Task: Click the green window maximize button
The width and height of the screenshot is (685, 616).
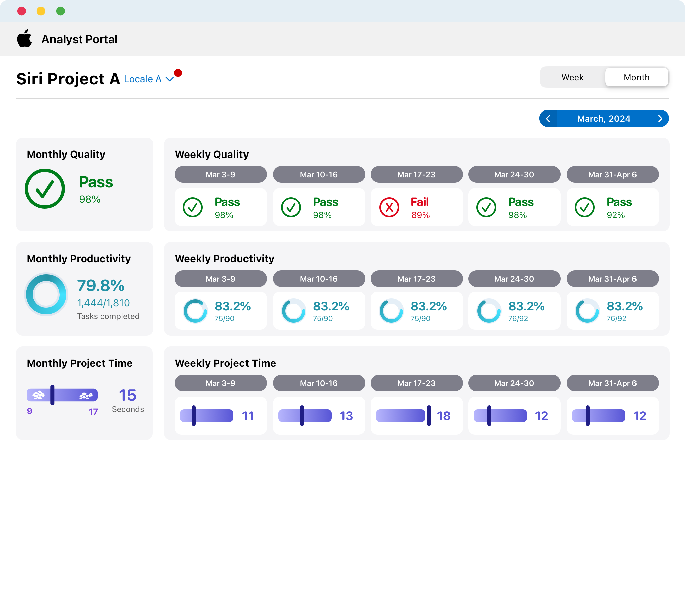Action: (x=60, y=11)
